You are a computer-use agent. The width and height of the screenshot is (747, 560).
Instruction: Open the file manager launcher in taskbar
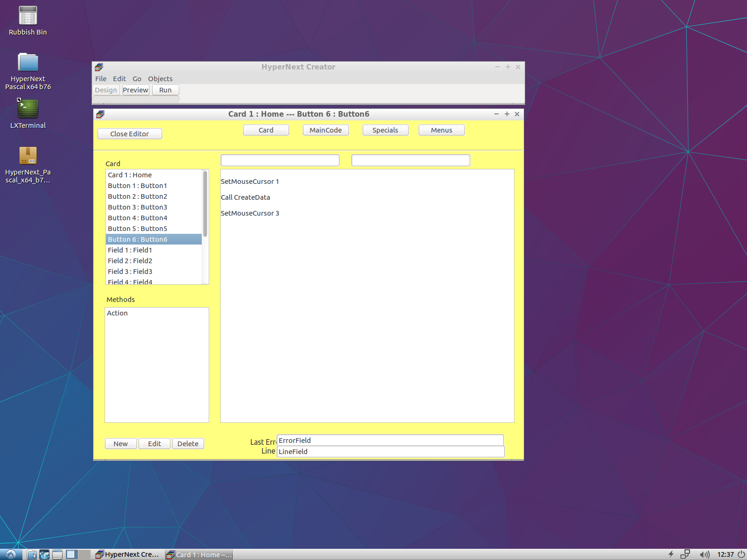click(32, 554)
